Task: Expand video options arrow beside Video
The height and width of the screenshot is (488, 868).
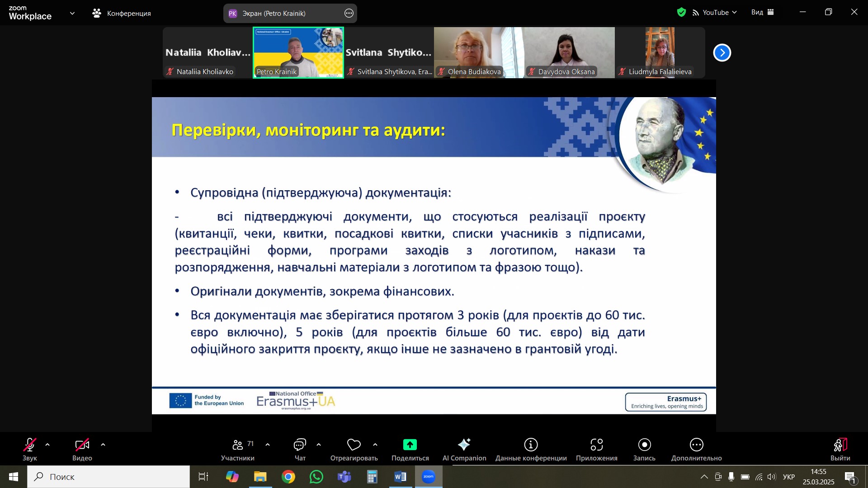Action: (103, 445)
